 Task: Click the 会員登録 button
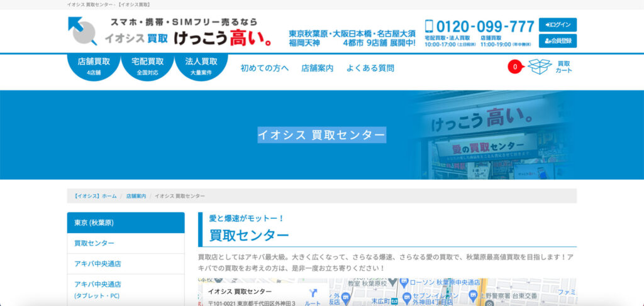(558, 41)
